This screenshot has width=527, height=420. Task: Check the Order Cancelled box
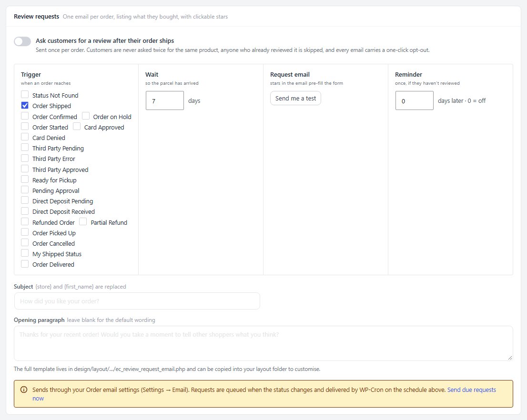tap(25, 242)
